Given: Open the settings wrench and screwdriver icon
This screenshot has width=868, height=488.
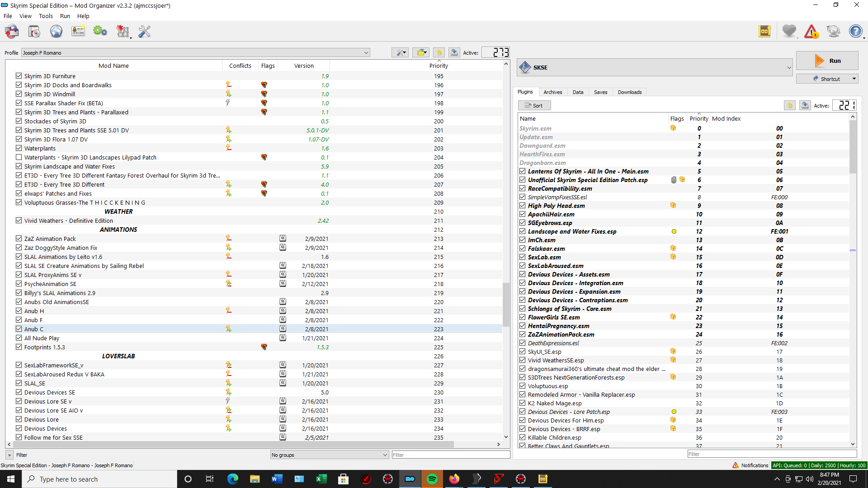Looking at the screenshot, I should point(145,31).
